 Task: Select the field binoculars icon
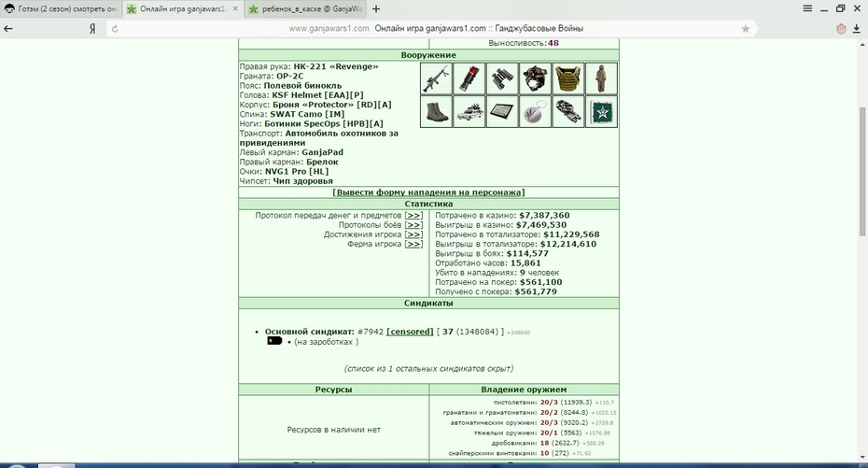(502, 78)
